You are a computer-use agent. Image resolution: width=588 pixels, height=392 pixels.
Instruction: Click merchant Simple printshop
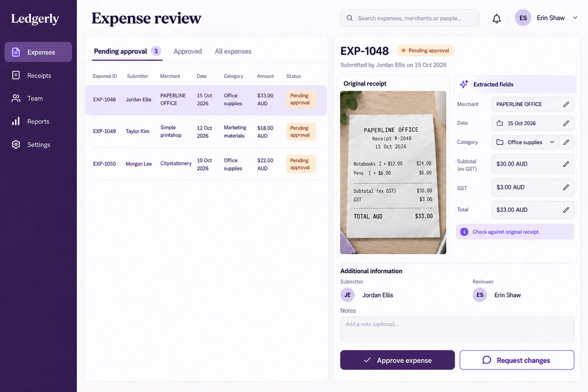click(171, 131)
